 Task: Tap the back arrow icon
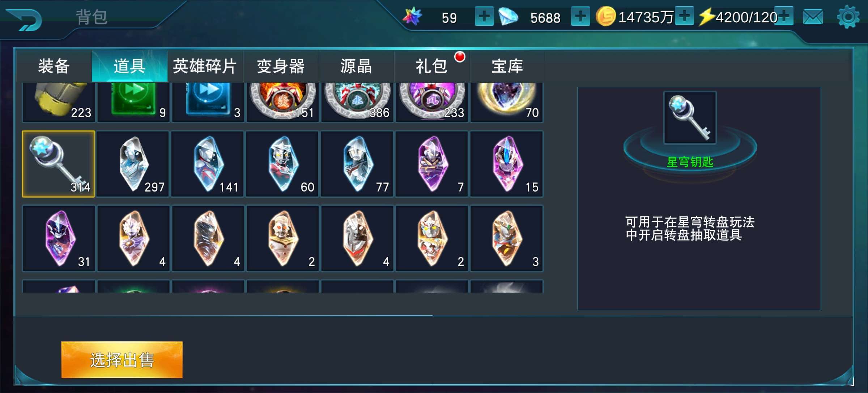25,20
